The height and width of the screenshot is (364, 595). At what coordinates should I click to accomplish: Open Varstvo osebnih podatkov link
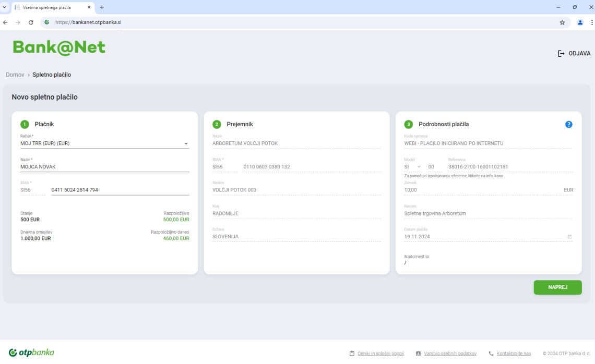(x=450, y=354)
